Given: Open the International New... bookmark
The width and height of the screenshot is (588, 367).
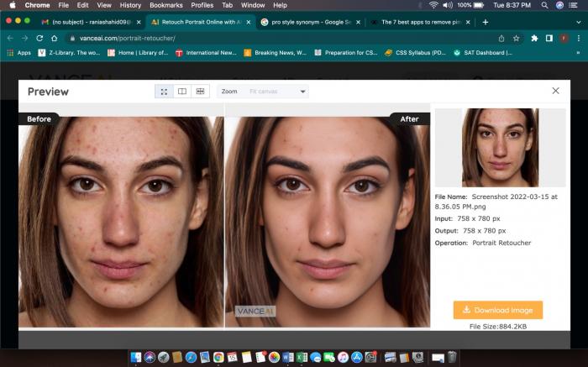Looking at the screenshot, I should coord(206,53).
